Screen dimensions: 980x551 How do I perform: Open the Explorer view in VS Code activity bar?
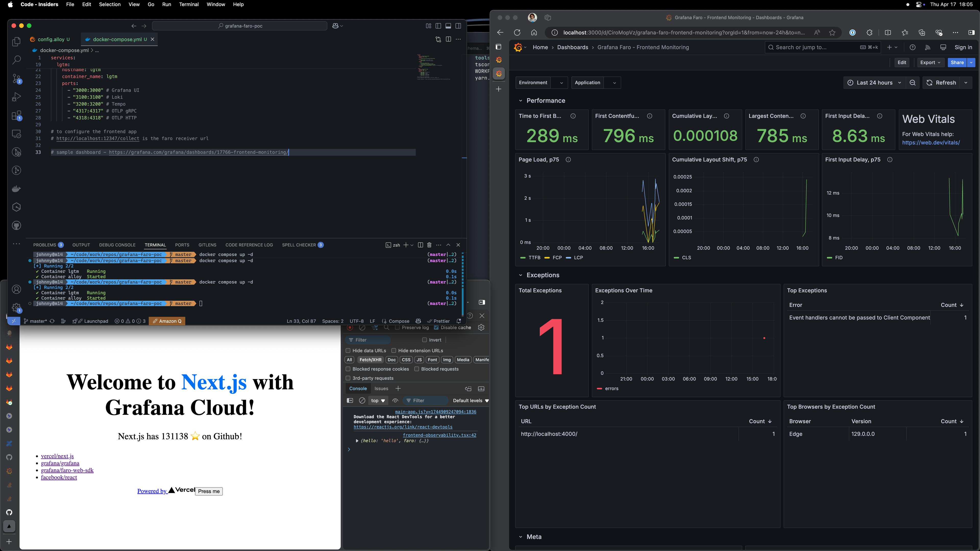coord(16,41)
